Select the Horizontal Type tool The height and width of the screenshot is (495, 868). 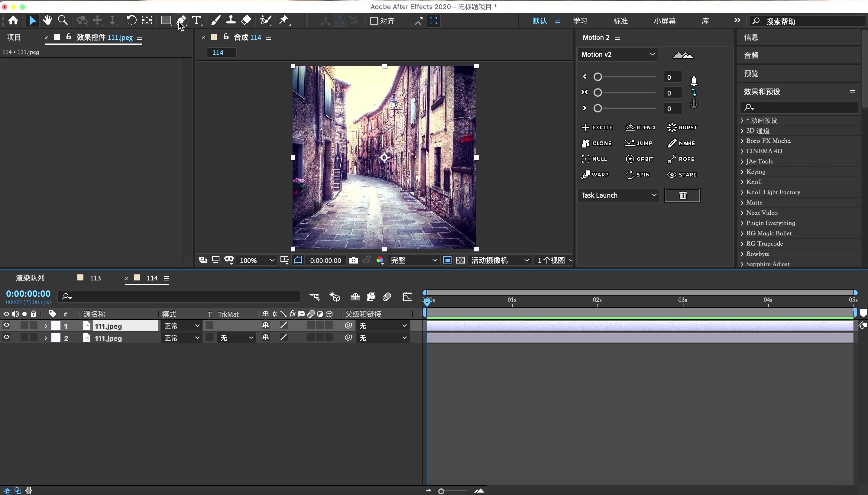click(196, 21)
